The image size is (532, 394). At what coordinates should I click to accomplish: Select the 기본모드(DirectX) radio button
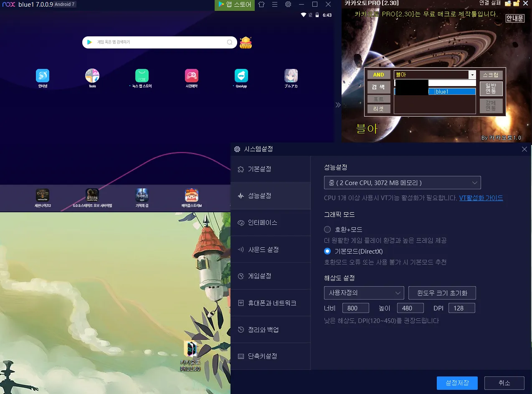tap(327, 251)
